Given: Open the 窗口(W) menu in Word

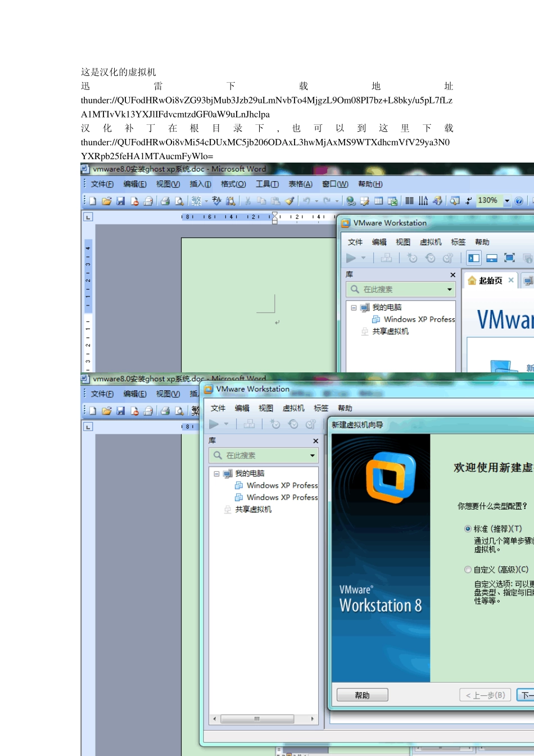Looking at the screenshot, I should (x=335, y=184).
